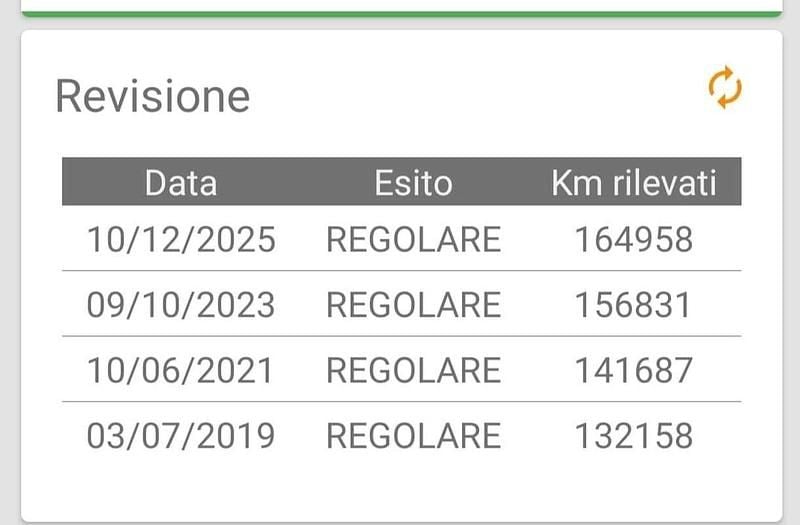Click REGOLARE result in the 03/07/2019 row
This screenshot has height=525, width=800.
point(413,436)
